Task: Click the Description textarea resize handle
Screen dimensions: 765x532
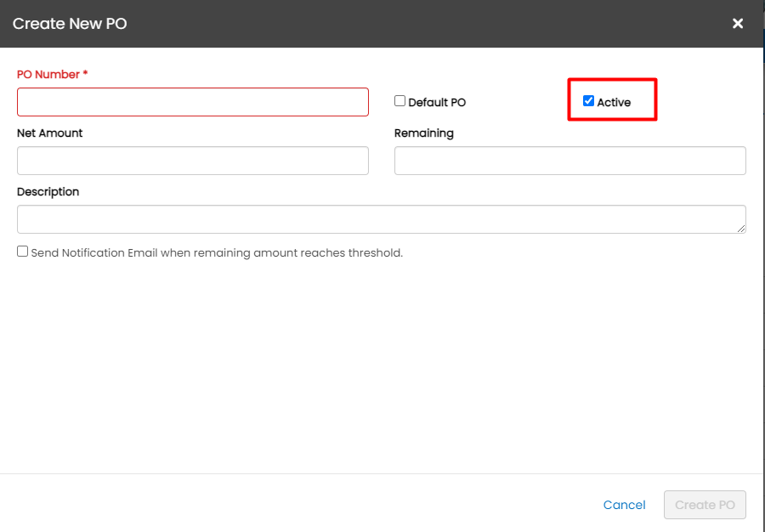Action: tap(741, 229)
